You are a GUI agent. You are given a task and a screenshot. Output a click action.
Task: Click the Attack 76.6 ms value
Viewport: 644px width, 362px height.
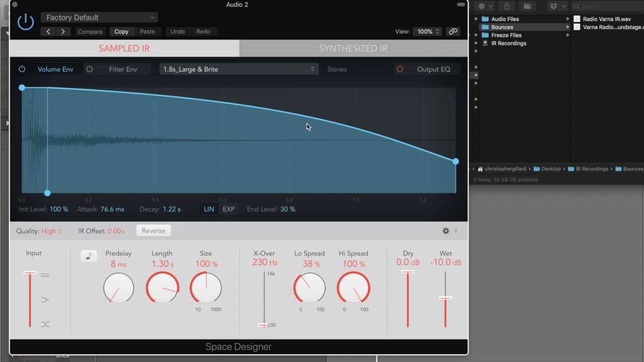coord(112,209)
